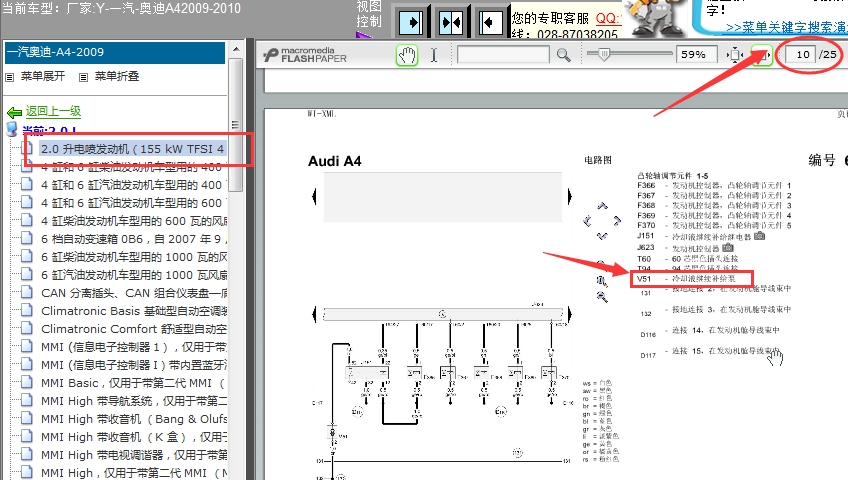The height and width of the screenshot is (480, 848).
Task: Open 4 缸和 6 缸汽油发动机车型用的 600 item
Action: point(134,203)
